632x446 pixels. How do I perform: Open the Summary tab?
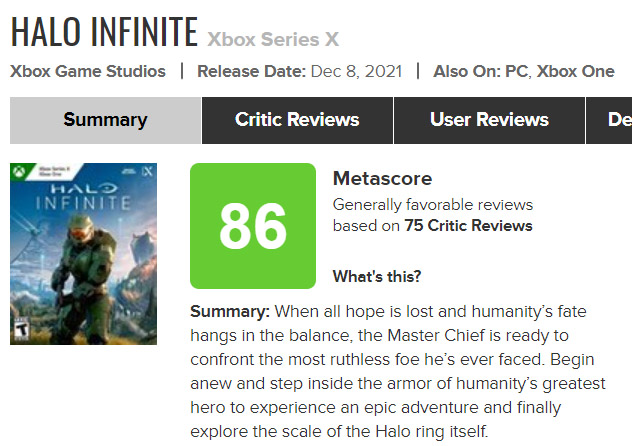105,120
